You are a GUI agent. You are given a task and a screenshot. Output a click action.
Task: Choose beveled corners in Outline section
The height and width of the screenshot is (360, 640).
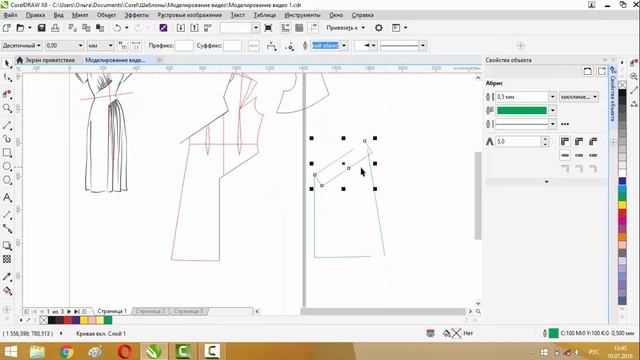click(593, 142)
